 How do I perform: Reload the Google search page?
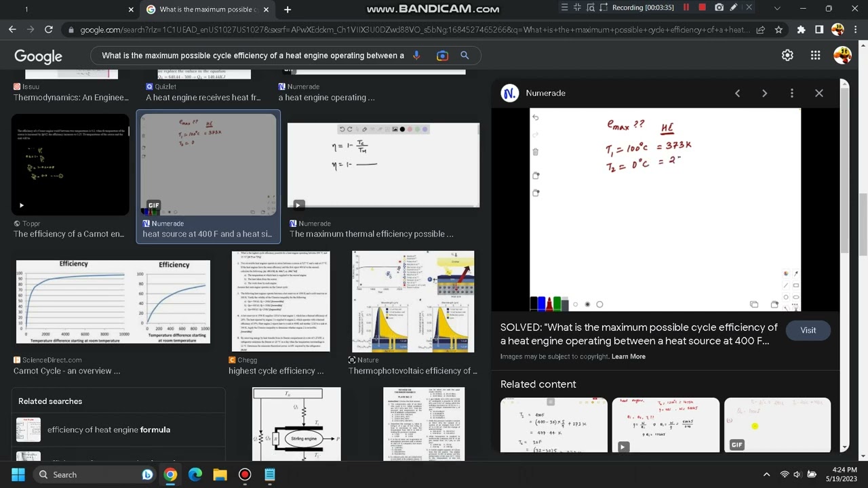(49, 30)
